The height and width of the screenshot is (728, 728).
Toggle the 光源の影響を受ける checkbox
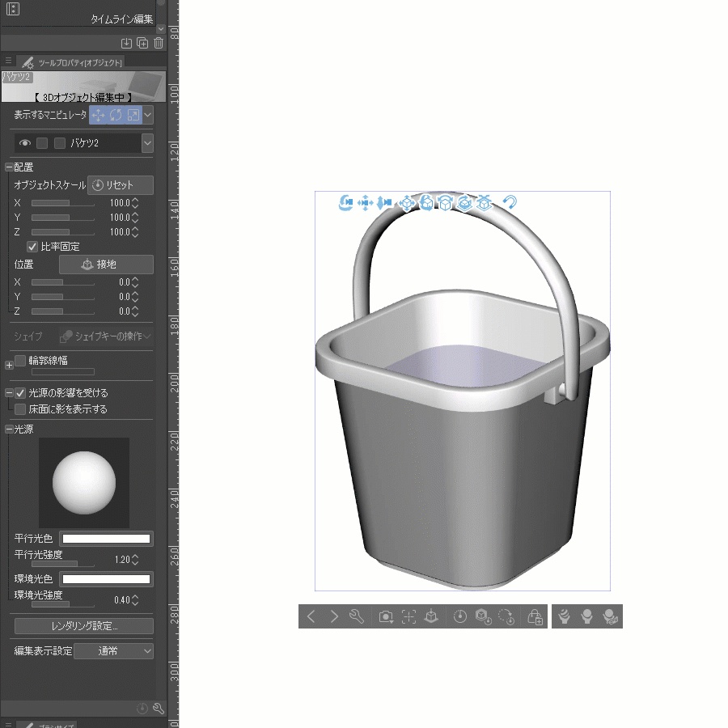pos(19,392)
